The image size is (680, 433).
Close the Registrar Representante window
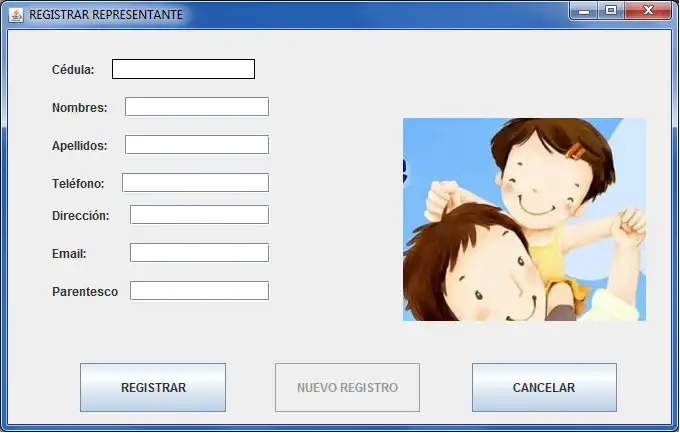click(648, 11)
